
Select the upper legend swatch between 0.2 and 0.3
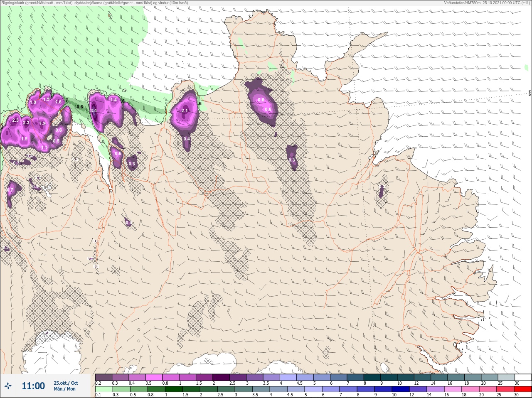pos(103,377)
